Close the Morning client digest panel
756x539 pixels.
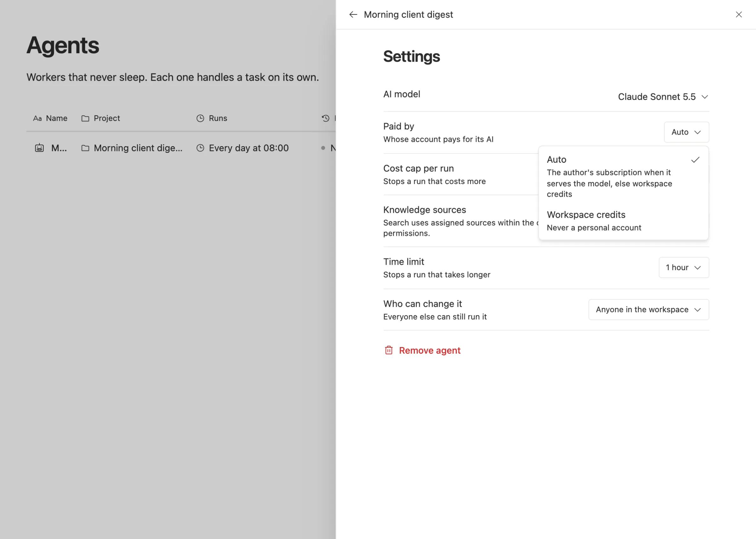pos(739,14)
